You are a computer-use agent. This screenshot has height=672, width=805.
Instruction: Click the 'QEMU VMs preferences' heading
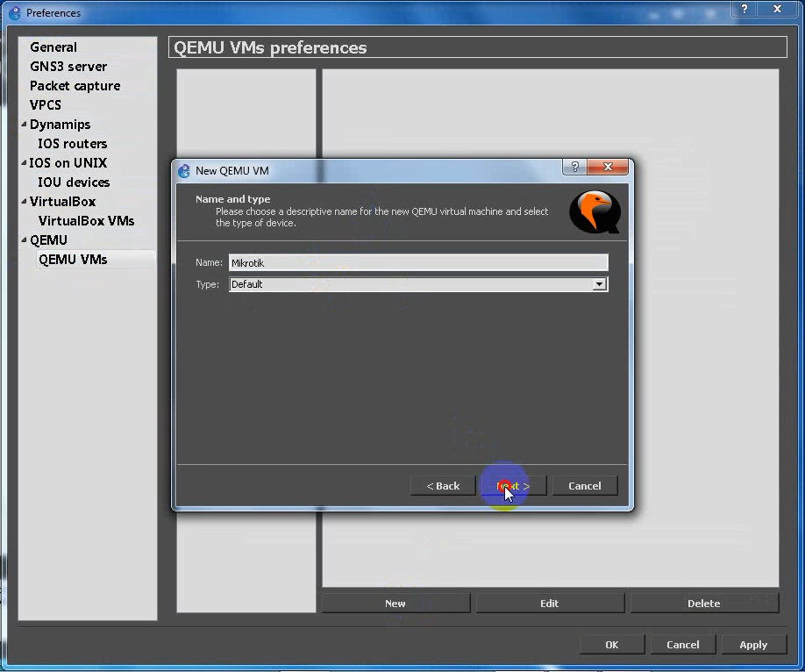[270, 47]
